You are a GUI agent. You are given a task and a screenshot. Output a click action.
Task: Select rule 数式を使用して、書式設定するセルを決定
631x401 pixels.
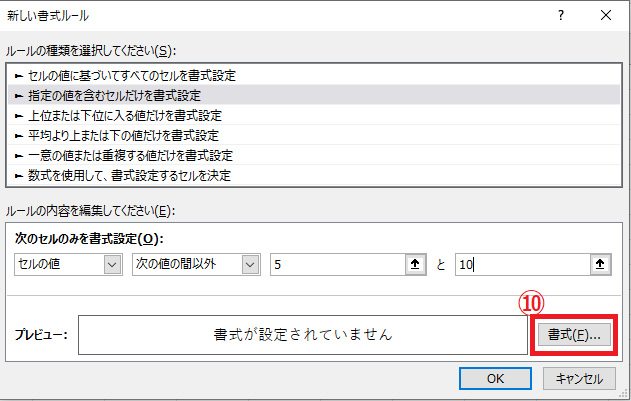tap(314, 176)
